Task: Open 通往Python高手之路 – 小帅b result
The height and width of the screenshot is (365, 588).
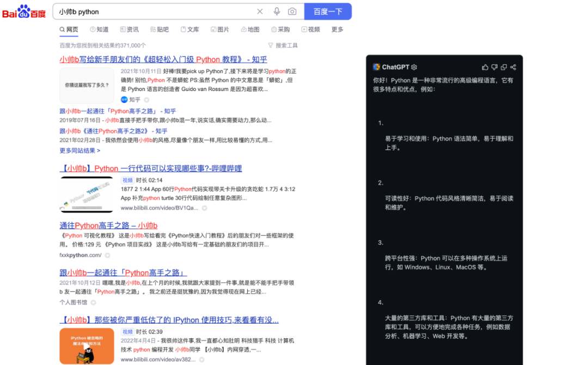Action: (108, 226)
